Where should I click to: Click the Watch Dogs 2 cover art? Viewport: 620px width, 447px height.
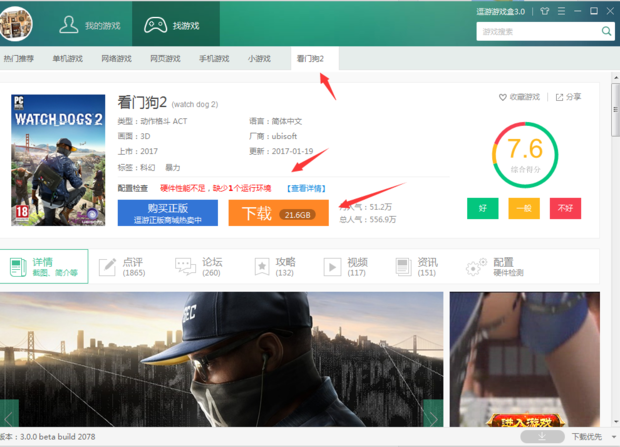pyautogui.click(x=58, y=160)
